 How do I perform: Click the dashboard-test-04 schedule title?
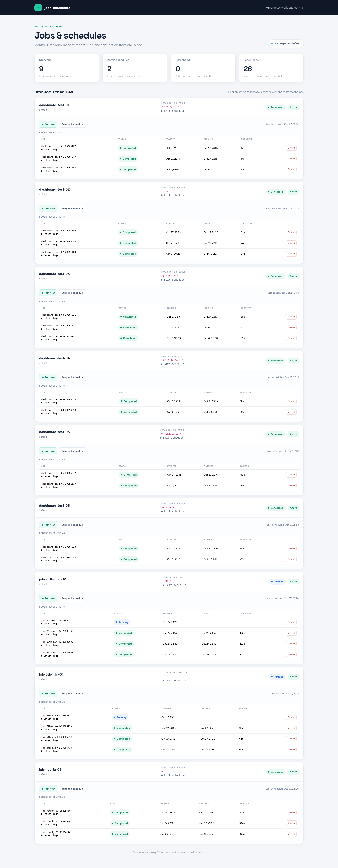point(54,358)
